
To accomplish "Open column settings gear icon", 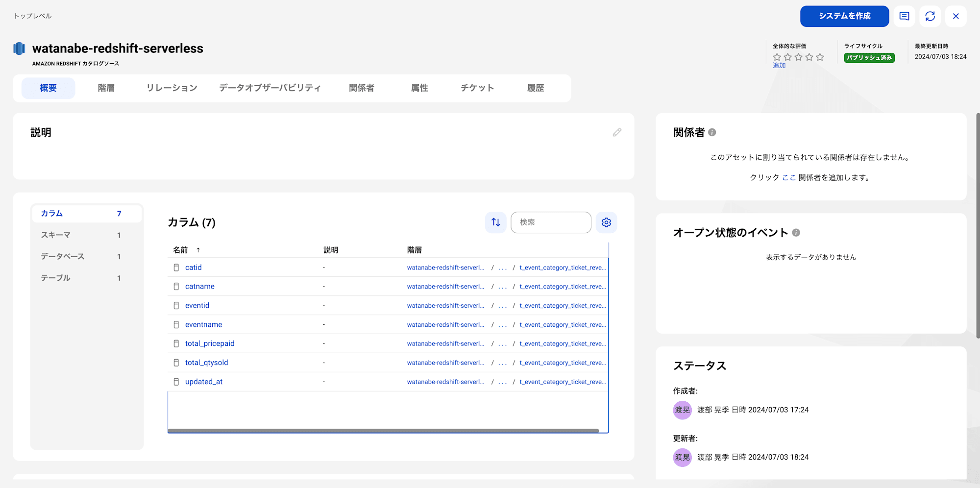I will tap(606, 222).
